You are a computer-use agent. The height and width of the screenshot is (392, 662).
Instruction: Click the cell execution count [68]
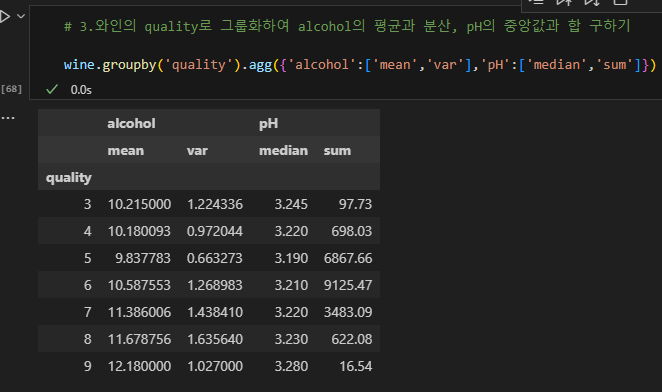pos(11,89)
